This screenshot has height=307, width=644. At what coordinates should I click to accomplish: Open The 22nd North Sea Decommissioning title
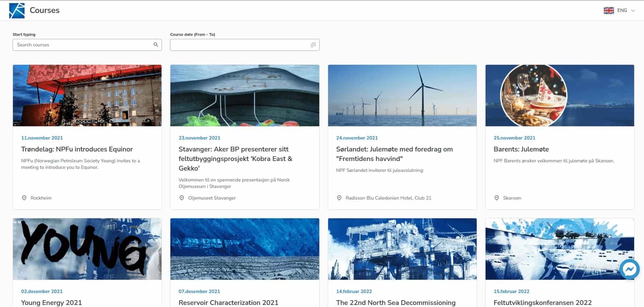click(396, 303)
